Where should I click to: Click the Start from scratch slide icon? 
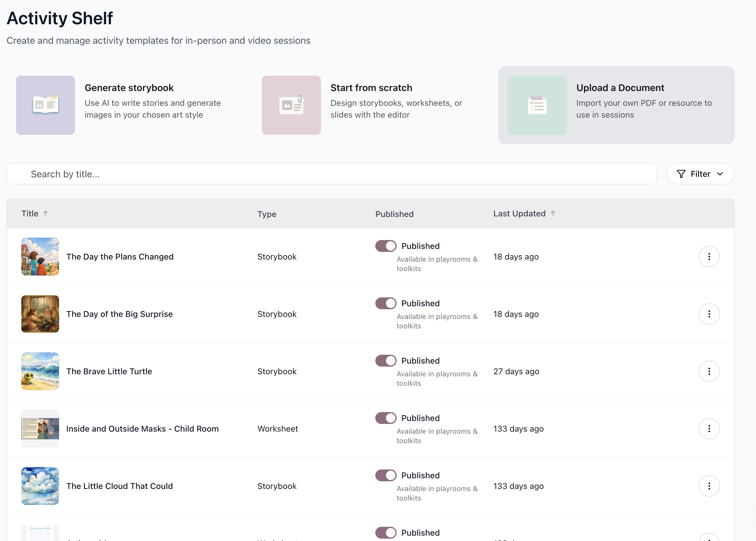(x=291, y=105)
